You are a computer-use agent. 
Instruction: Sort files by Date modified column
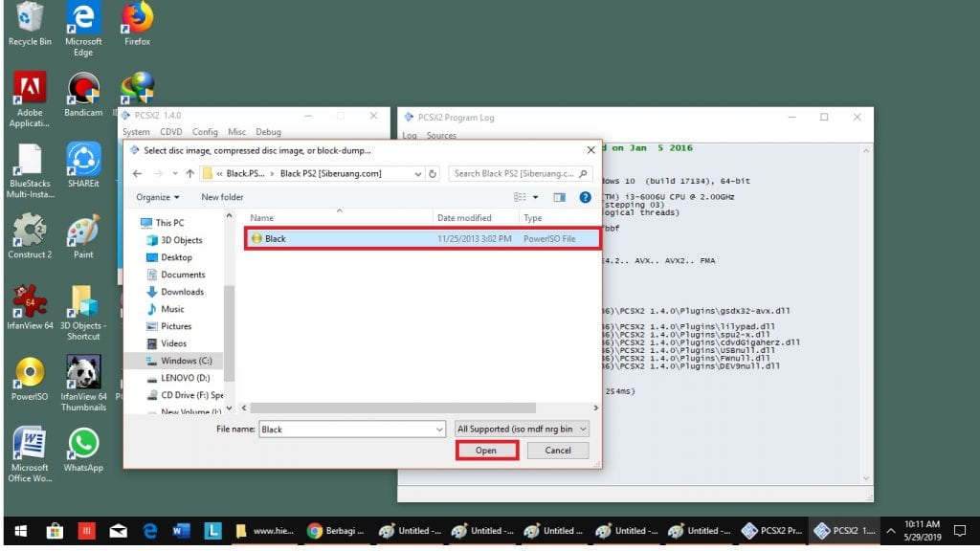click(x=464, y=218)
